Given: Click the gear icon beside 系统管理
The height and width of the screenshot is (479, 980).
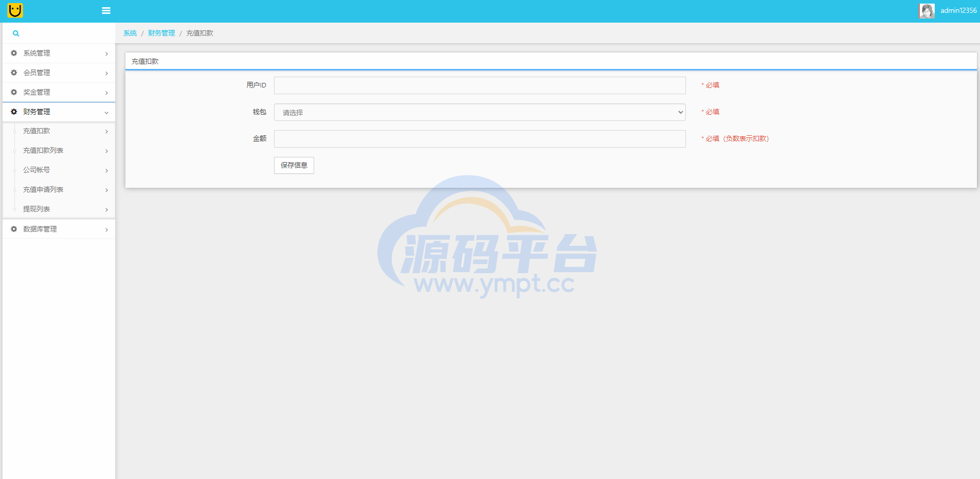Looking at the screenshot, I should tap(14, 53).
